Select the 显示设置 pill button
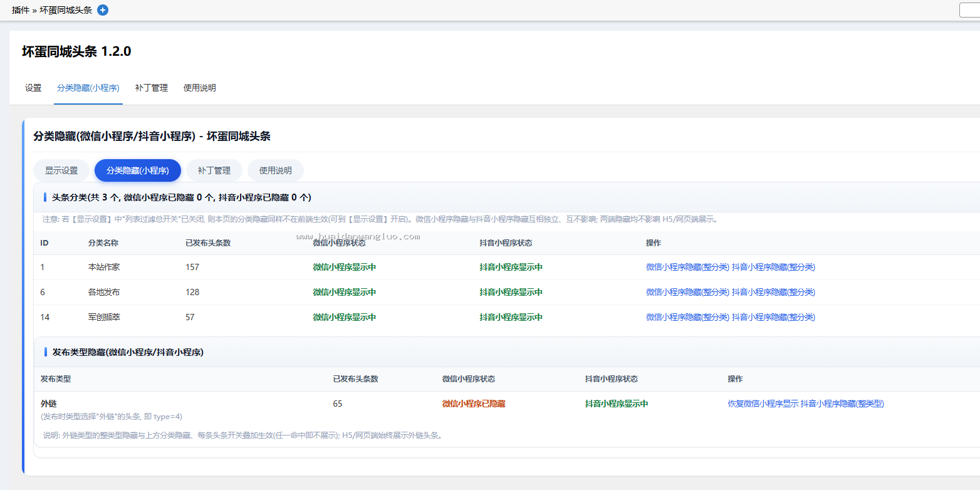980x490 pixels. click(61, 170)
